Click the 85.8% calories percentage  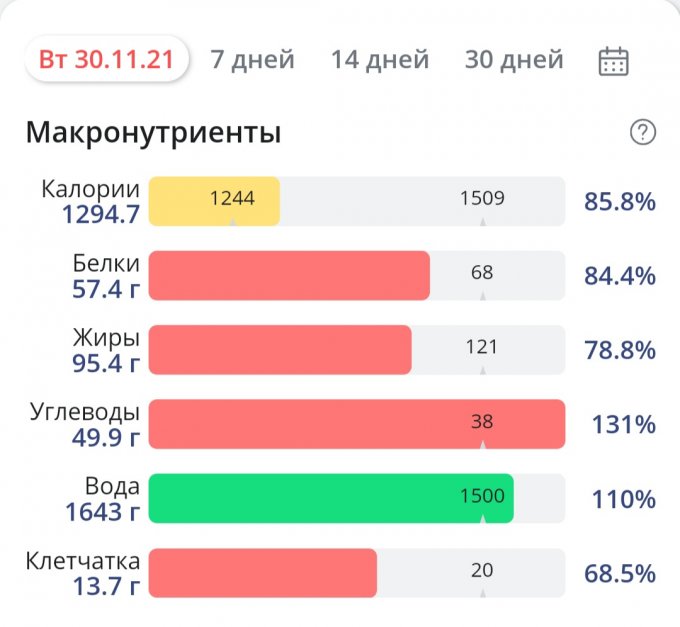click(619, 202)
